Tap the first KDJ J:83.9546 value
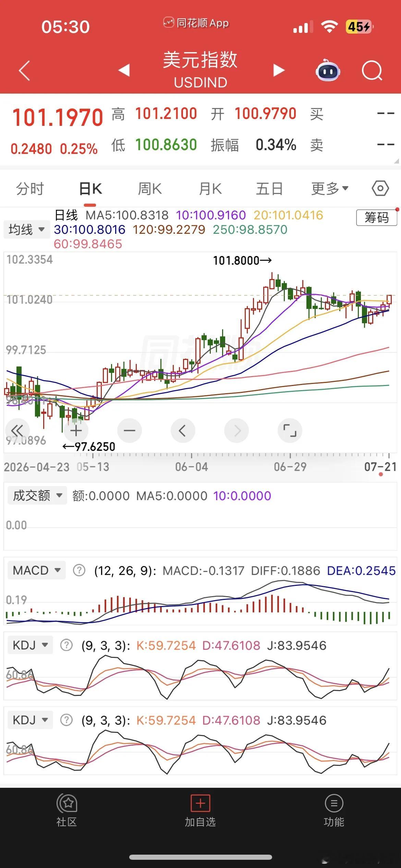 pyautogui.click(x=297, y=646)
